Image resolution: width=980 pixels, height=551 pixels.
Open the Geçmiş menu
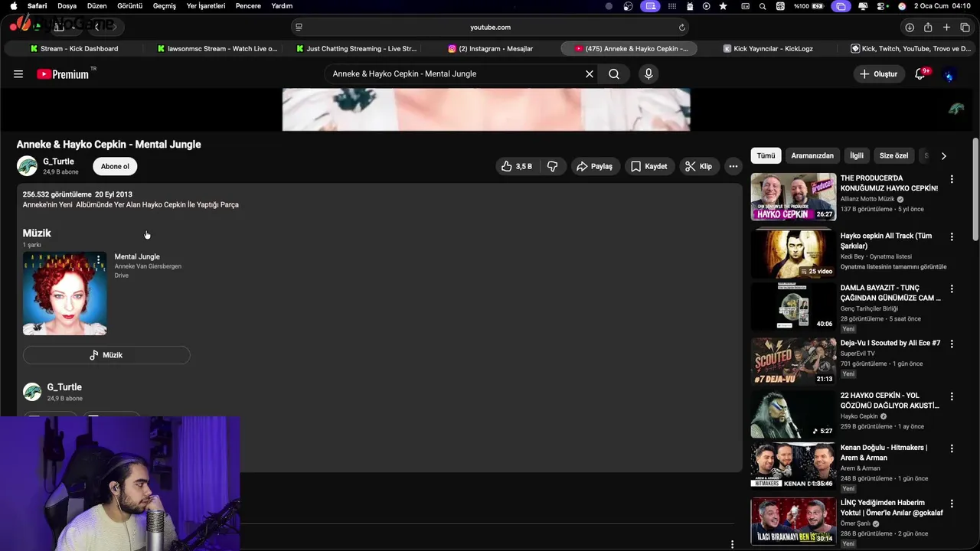[165, 5]
